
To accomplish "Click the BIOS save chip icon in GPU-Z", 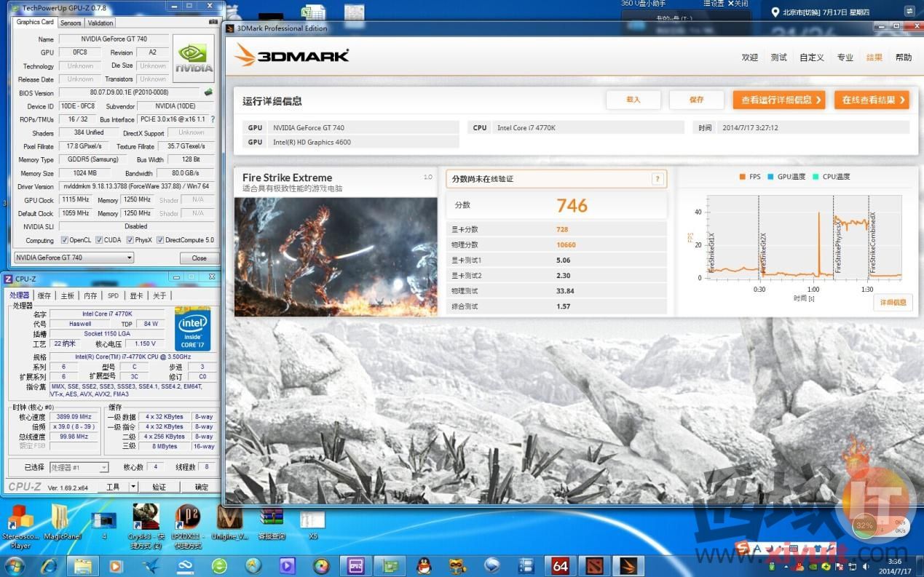I will coord(208,92).
